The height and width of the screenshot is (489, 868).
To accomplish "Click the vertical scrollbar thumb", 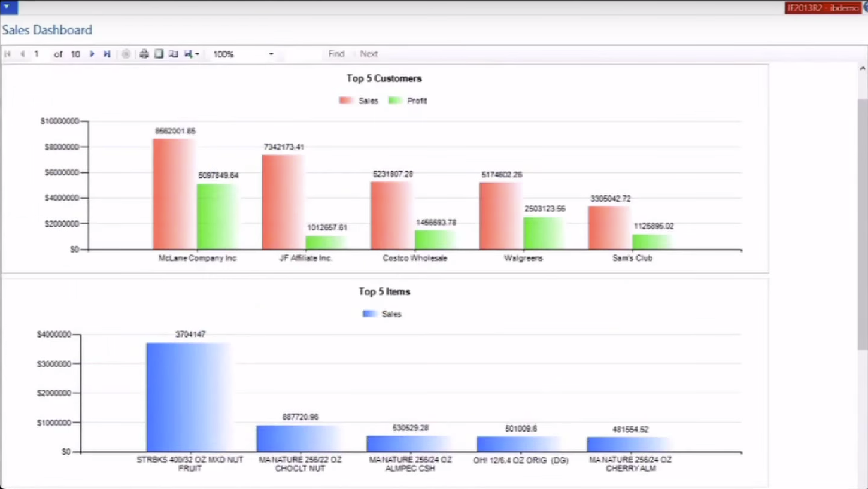I will 863,224.
